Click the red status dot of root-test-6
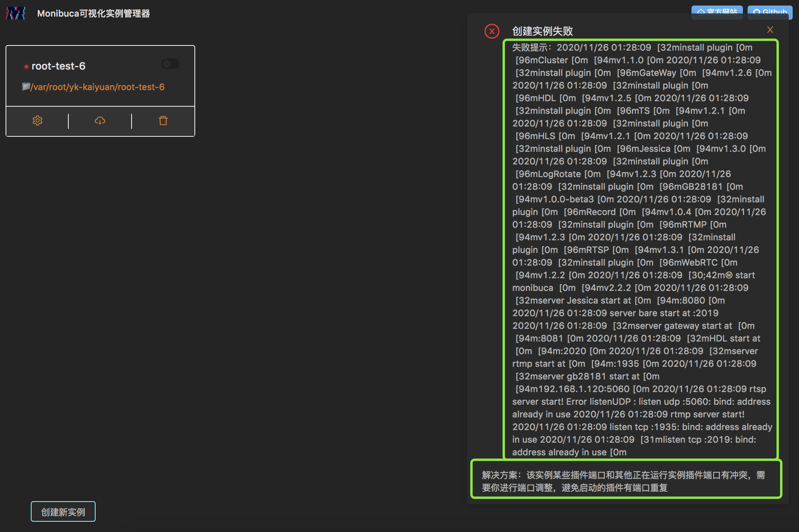This screenshot has height=532, width=799. (26, 67)
